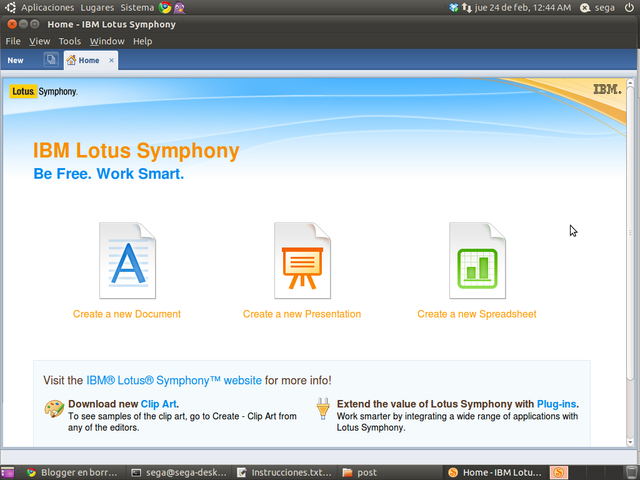The height and width of the screenshot is (480, 640).
Task: Open the Lugares menu
Action: point(97,7)
